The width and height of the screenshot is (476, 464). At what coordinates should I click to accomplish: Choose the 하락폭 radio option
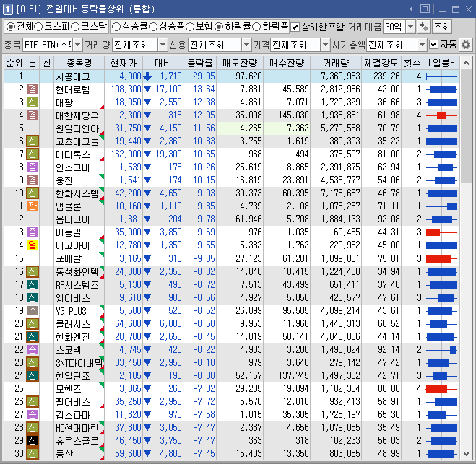point(256,27)
